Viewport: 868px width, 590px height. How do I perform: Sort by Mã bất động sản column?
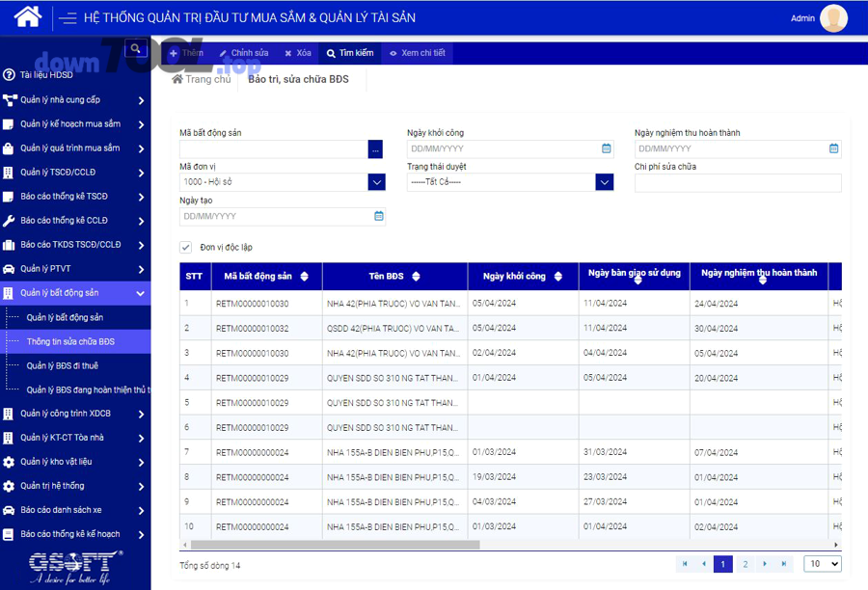pos(305,277)
